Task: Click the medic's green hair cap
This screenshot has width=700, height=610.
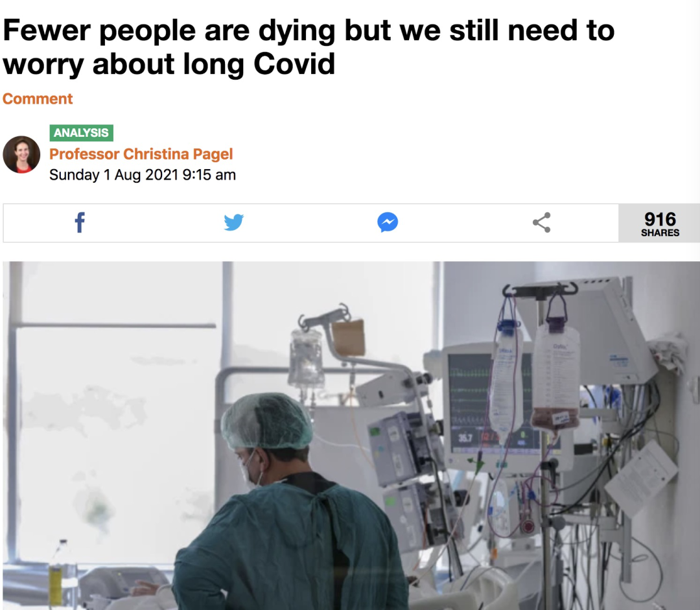Action: [x=266, y=421]
